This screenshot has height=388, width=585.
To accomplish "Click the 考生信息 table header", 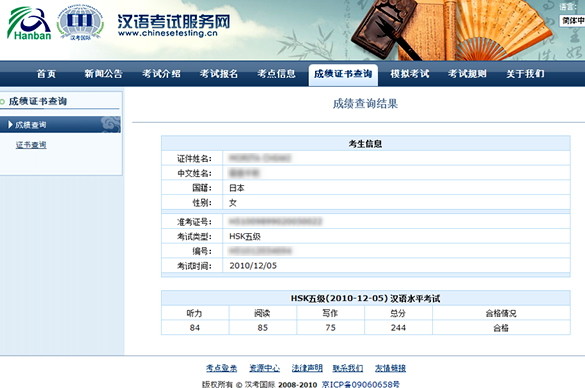I will tap(365, 144).
